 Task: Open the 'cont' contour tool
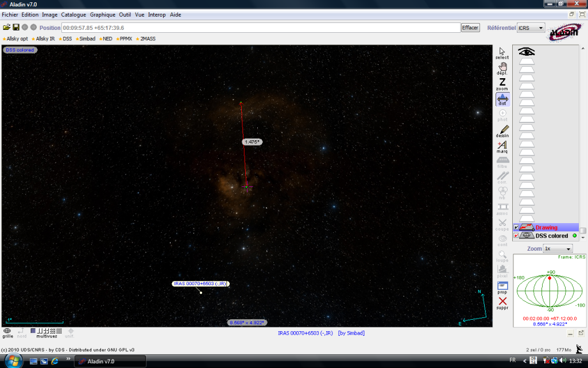(502, 240)
